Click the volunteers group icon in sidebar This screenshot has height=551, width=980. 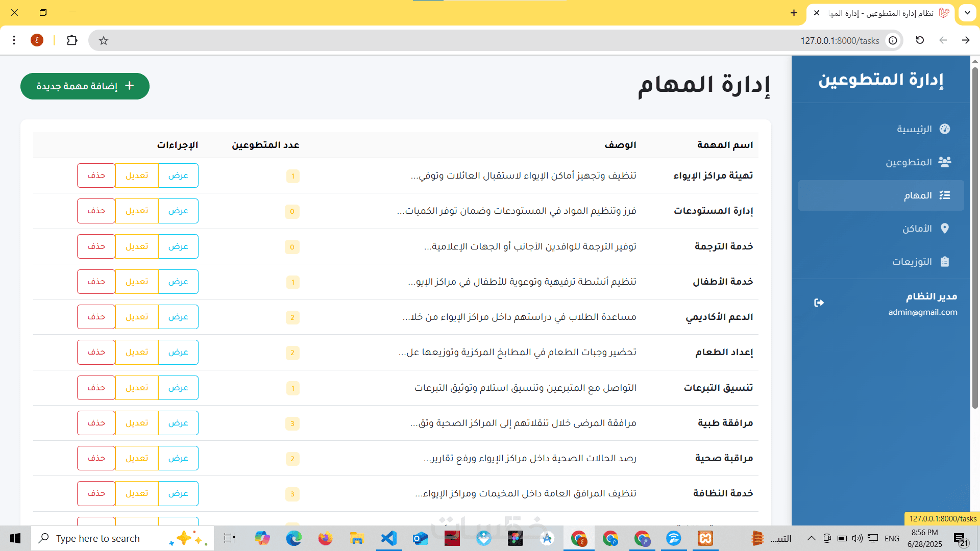click(x=945, y=162)
